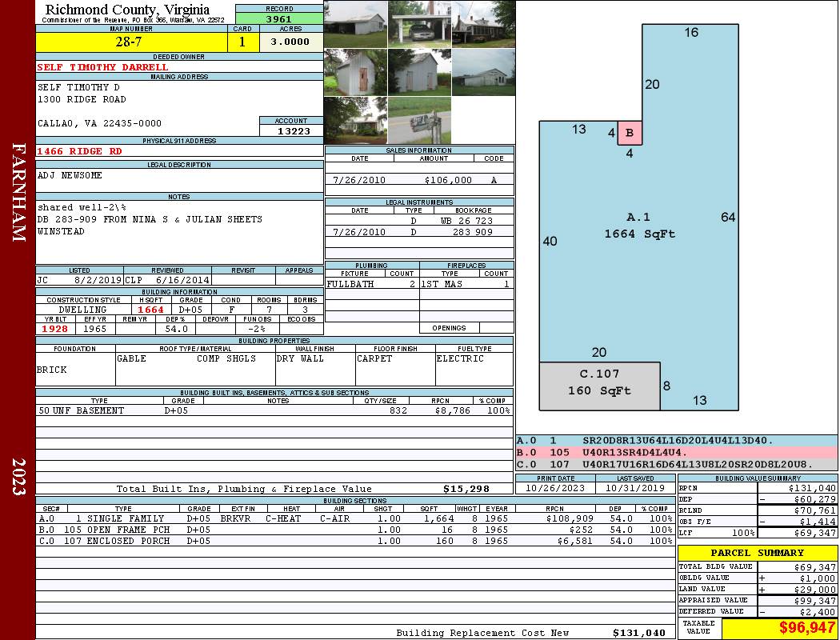Click the green record number 3961
This screenshot has height=640, width=840.
coord(278,18)
